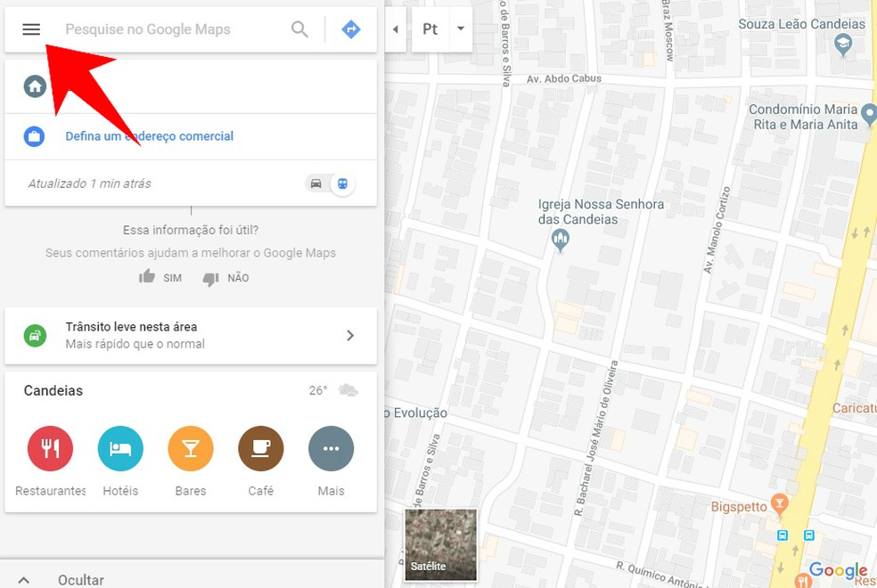Viewport: 877px width, 588px height.
Task: Click the work briefcase icon
Action: coord(34,136)
